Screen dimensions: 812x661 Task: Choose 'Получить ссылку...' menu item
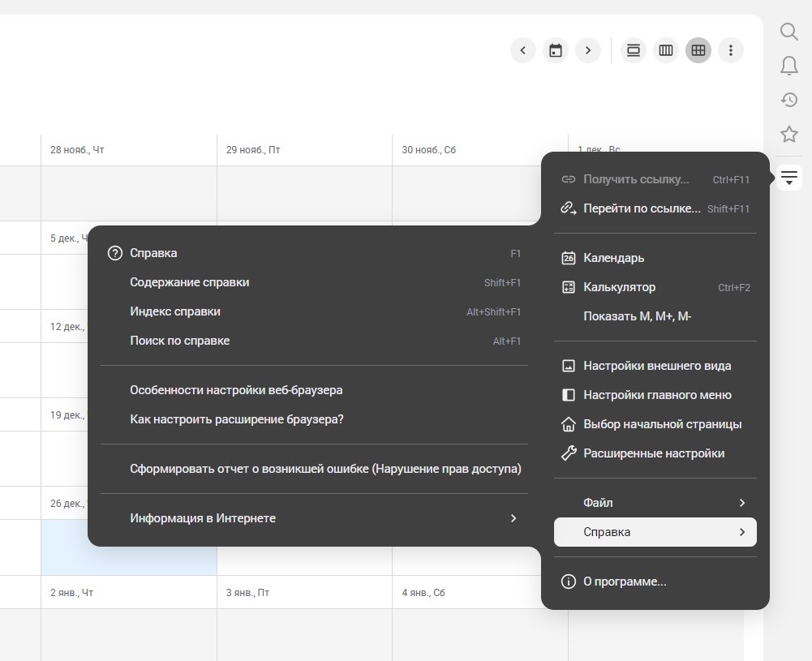655,179
